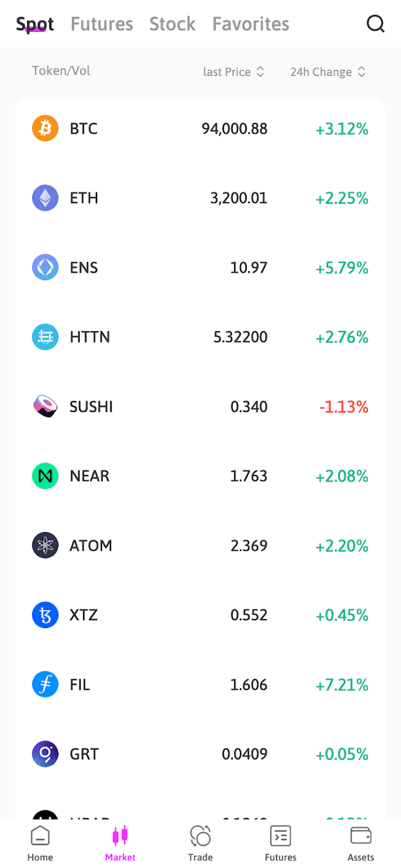Tap the ATOM token icon
This screenshot has height=868, width=401.
click(45, 546)
